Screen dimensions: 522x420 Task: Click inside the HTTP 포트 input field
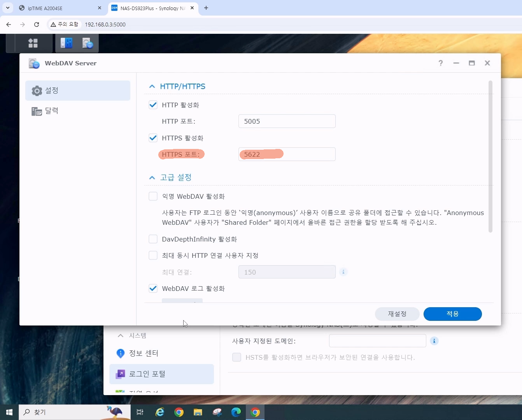[287, 121]
